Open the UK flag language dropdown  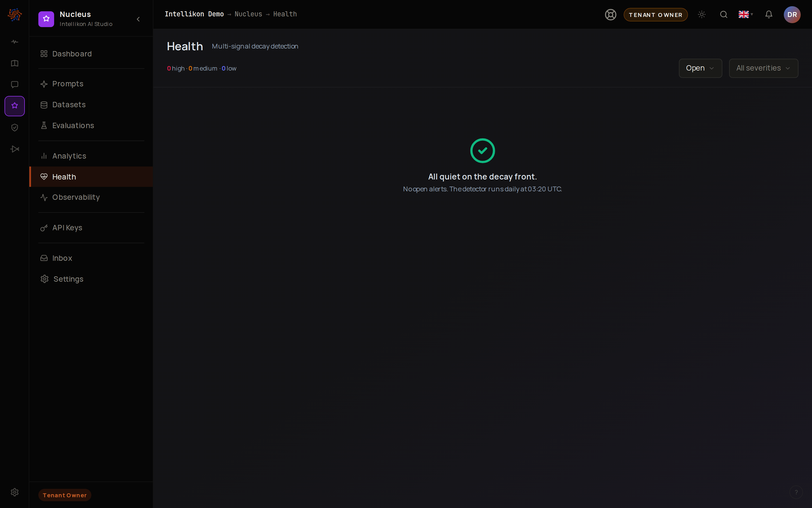coord(745,14)
